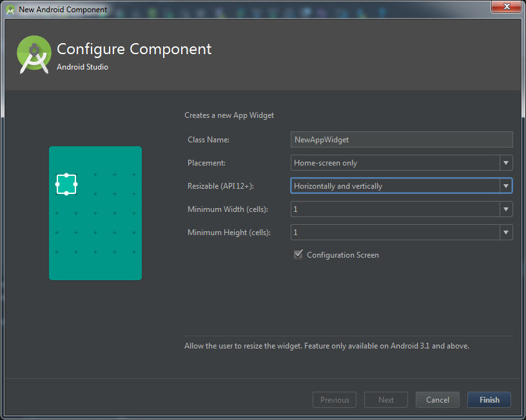Select the white-outlined widget square in preview
Image resolution: width=526 pixels, height=420 pixels.
click(66, 184)
